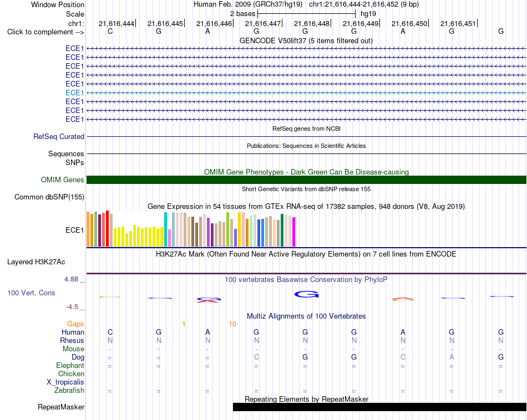Click the '2 bases' scale bar label
The width and height of the screenshot is (527, 420).
pyautogui.click(x=242, y=14)
